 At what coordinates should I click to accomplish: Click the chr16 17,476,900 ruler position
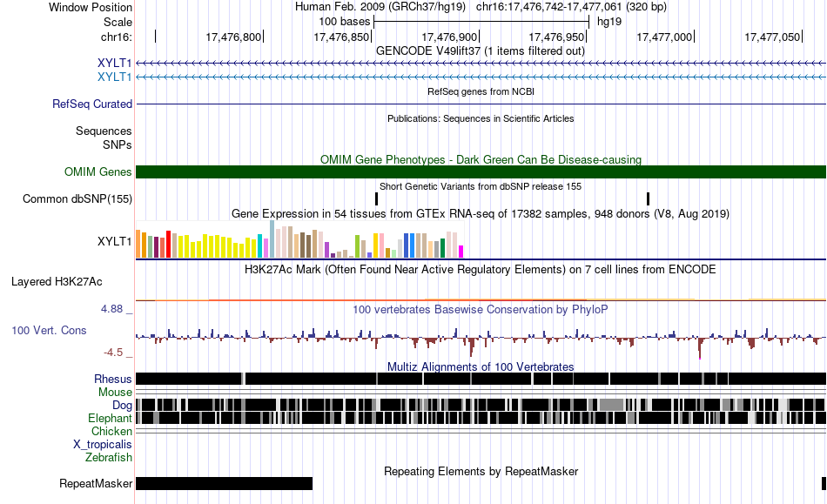click(449, 37)
